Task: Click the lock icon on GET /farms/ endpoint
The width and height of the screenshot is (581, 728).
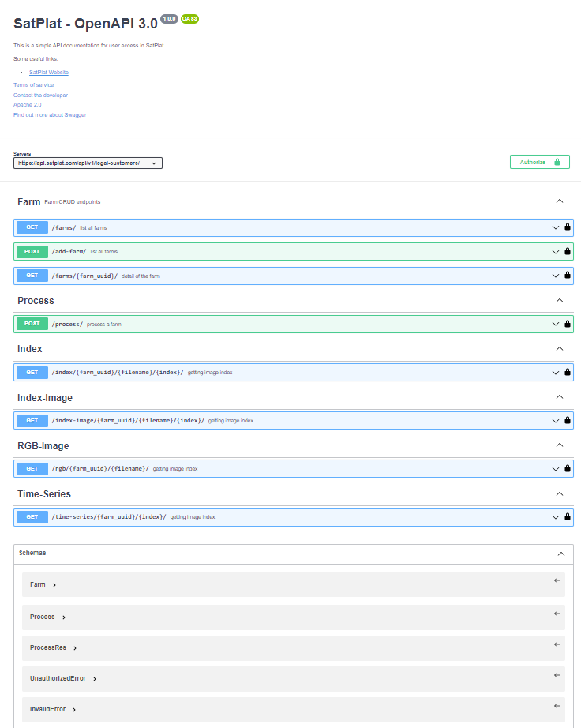Action: point(568,227)
